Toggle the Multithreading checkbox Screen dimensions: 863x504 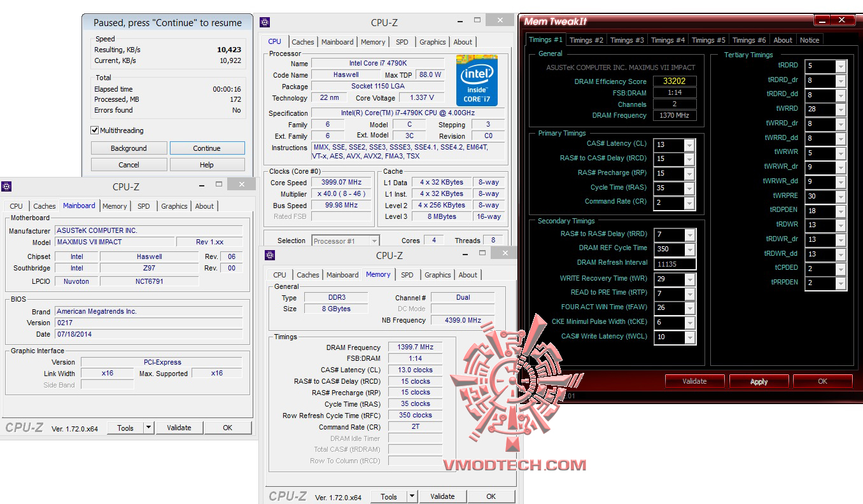click(95, 130)
